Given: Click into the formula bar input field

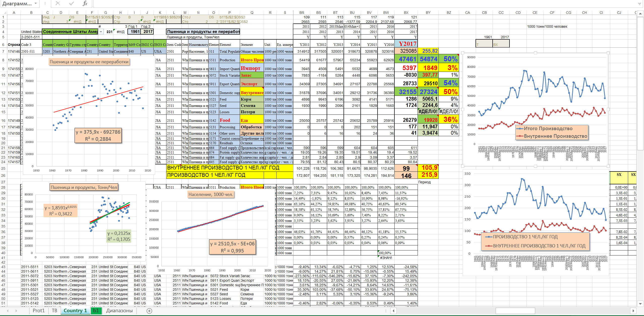Looking at the screenshot, I should click(x=353, y=4).
